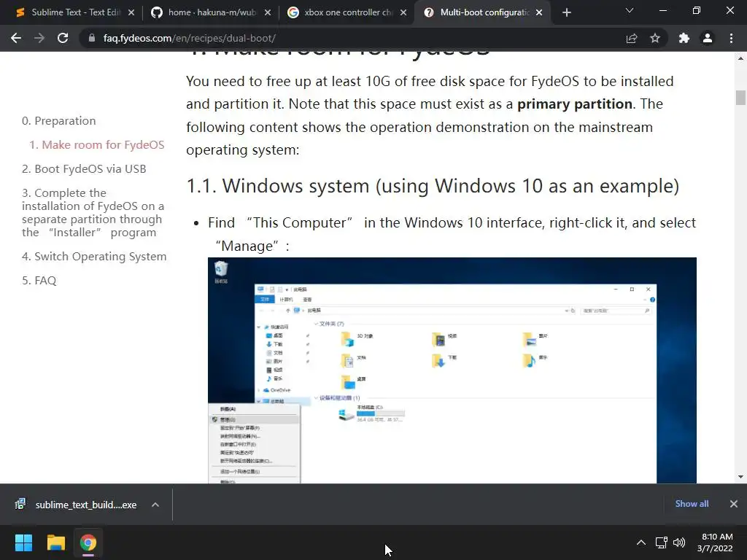Go back to the previous page

tap(16, 38)
